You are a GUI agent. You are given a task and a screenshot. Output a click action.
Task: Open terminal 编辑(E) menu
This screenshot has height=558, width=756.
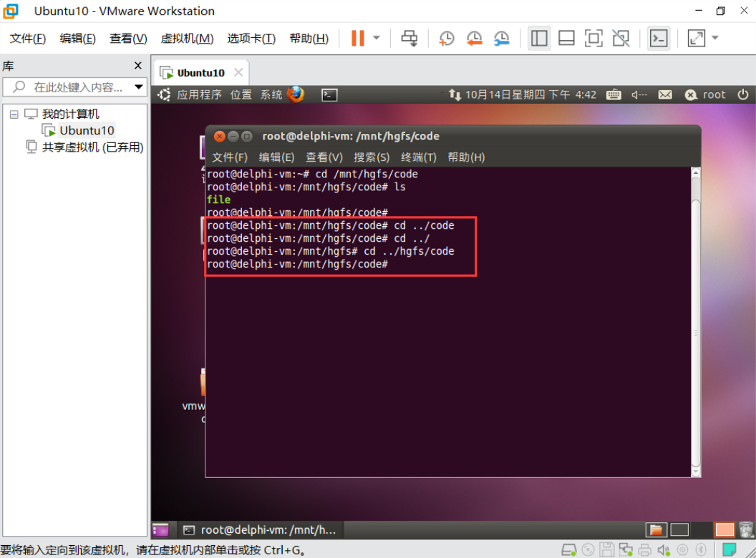(x=276, y=157)
